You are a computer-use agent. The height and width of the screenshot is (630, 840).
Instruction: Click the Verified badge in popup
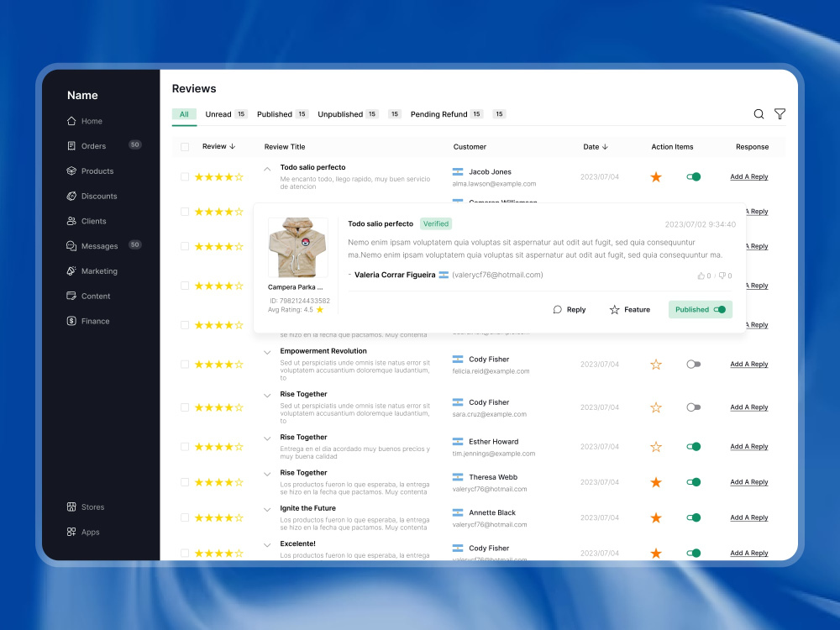436,224
